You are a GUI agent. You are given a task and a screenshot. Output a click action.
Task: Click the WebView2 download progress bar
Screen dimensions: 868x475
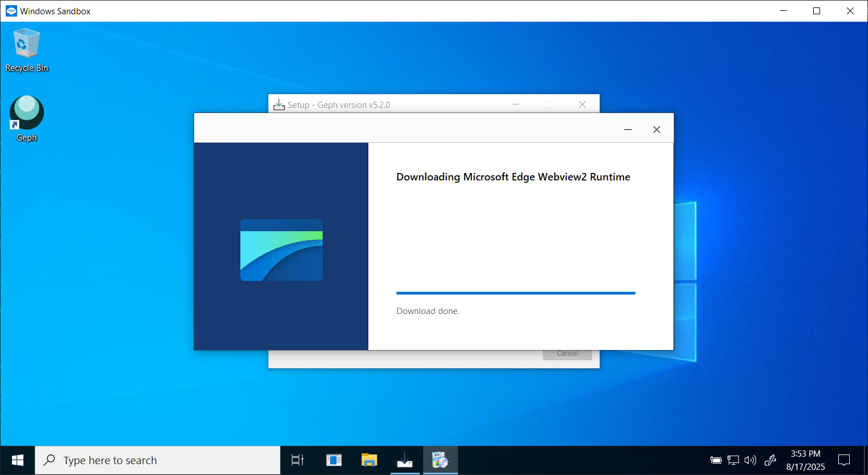515,293
